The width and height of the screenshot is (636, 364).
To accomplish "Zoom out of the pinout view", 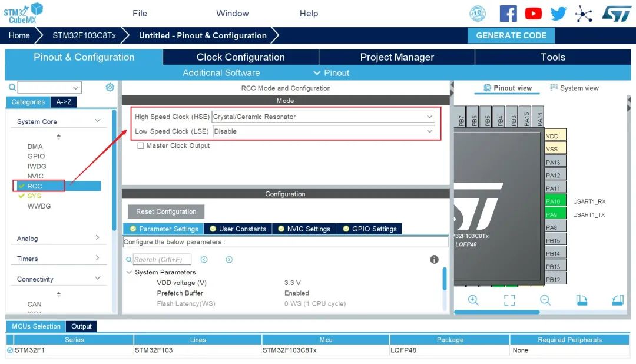I will click(545, 300).
